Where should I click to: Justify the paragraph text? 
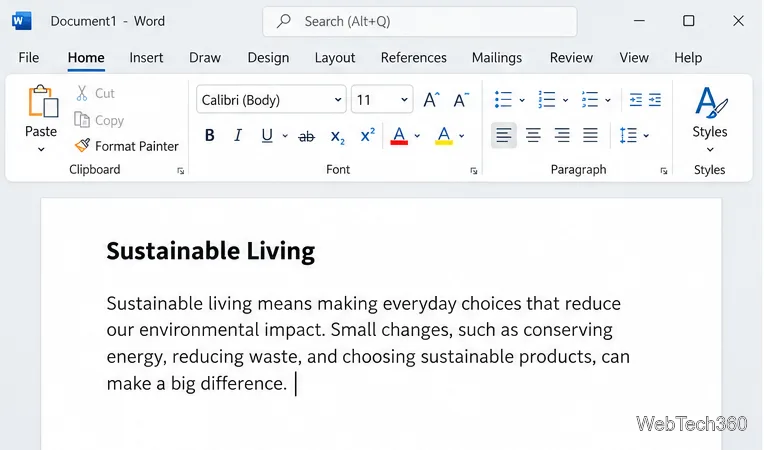point(590,135)
